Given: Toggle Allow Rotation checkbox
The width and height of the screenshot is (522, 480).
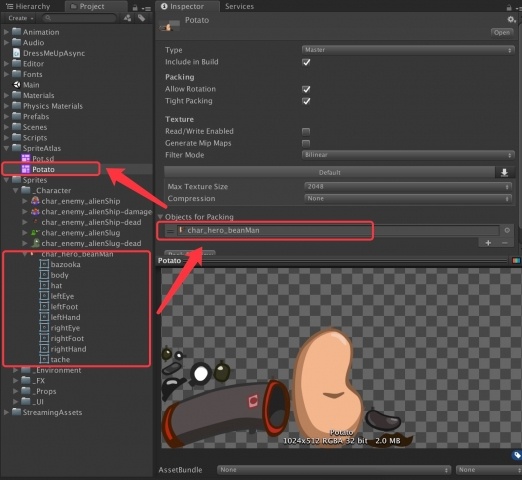Looking at the screenshot, I should (306, 89).
